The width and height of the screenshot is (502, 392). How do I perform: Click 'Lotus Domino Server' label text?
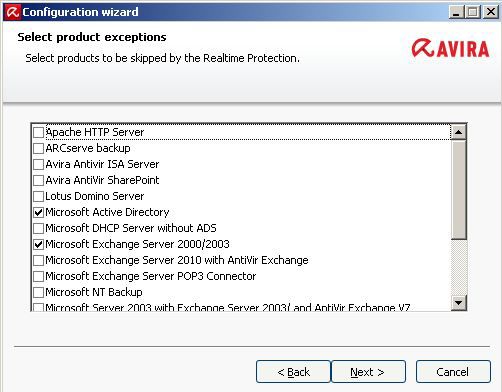click(95, 196)
